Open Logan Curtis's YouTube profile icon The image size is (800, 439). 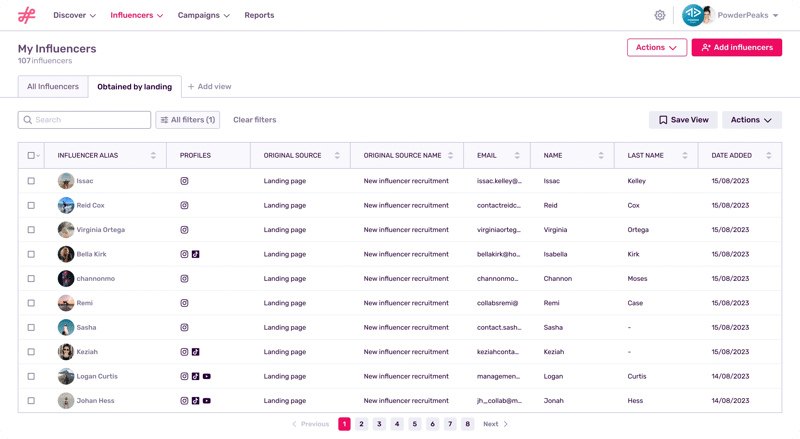[206, 376]
